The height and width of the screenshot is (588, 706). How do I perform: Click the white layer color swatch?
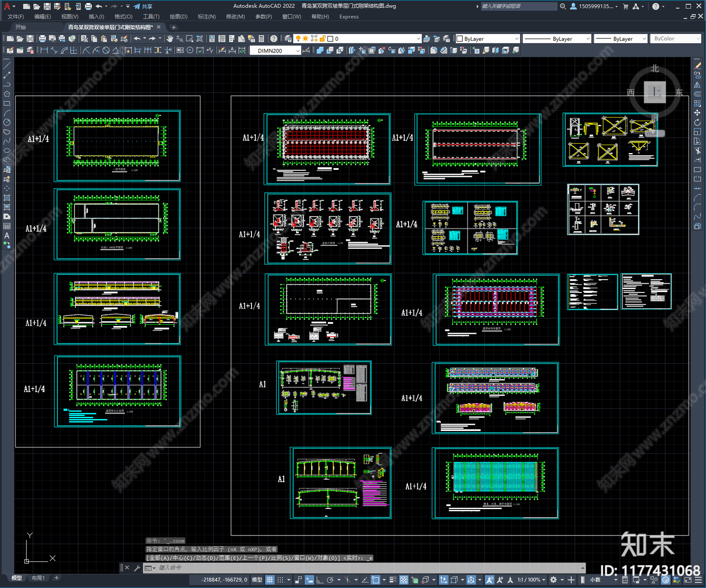330,39
